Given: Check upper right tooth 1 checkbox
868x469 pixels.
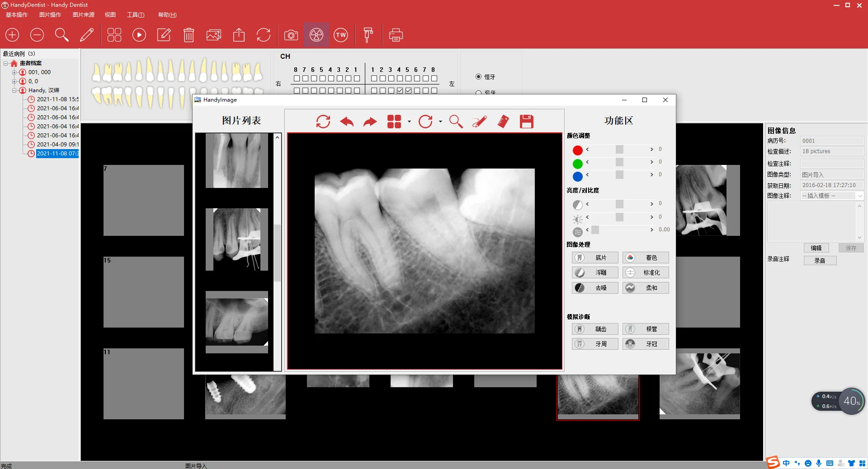Looking at the screenshot, I should coord(357,79).
